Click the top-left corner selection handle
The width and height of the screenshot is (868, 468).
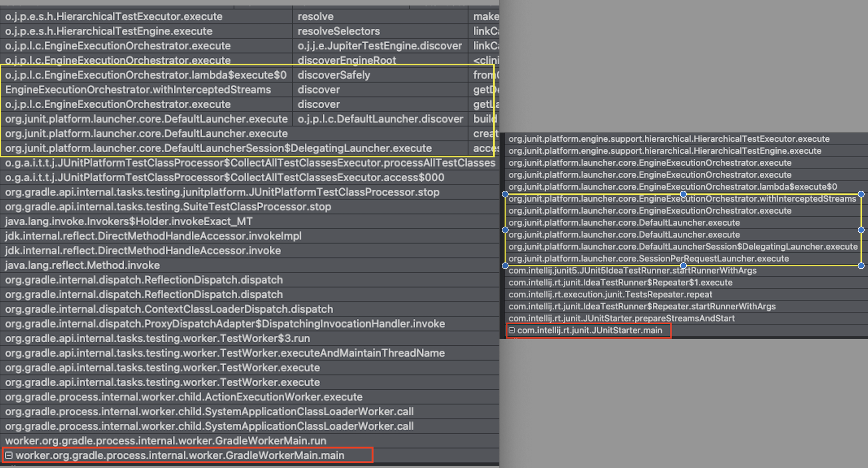505,194
